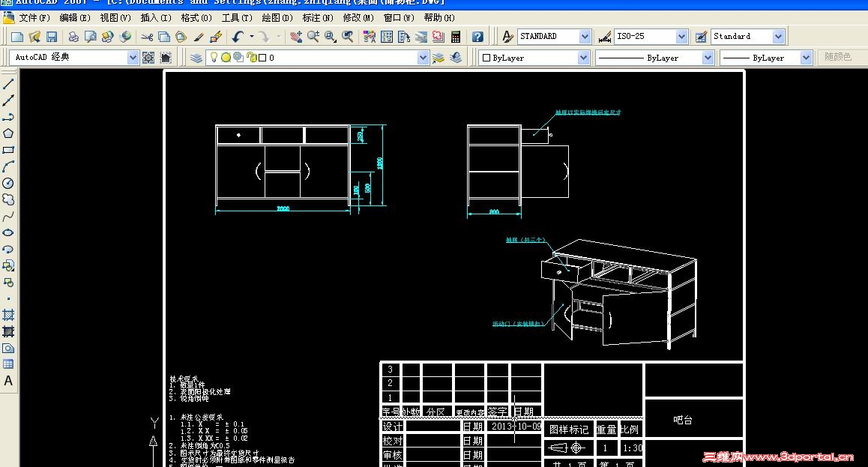This screenshot has height=467, width=868.
Task: Select the Arc tool
Action: (x=8, y=166)
